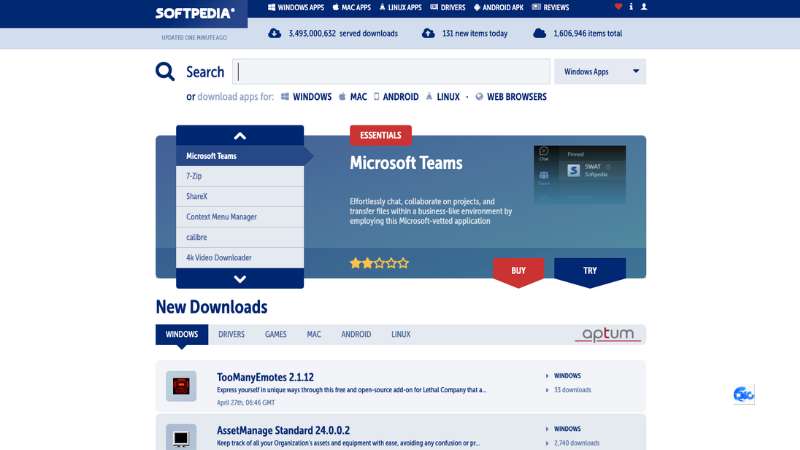Click WINDOWS tag next to TooManyEmotes
Viewport: 800px width, 450px height.
point(567,376)
